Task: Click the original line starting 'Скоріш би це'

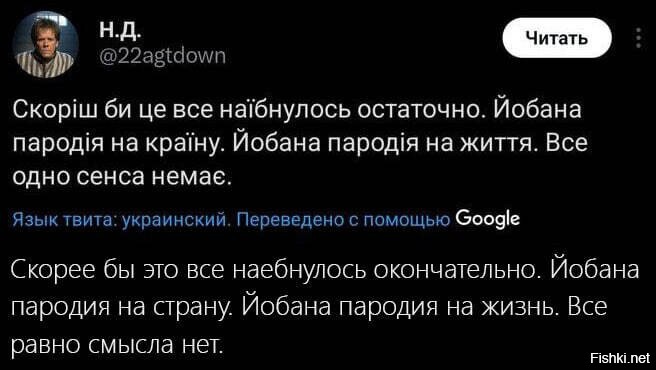Action: 297,110
